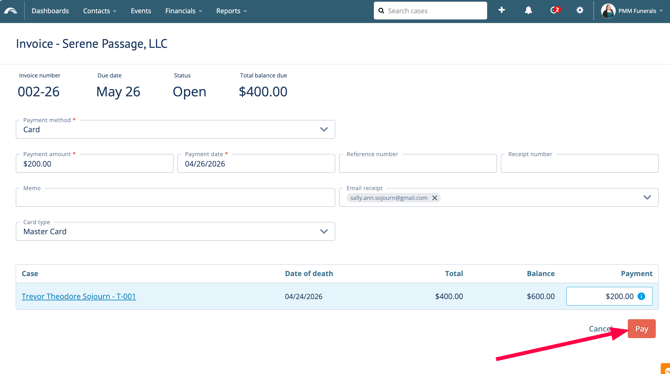
Task: Click the app logo home icon
Action: [x=10, y=11]
